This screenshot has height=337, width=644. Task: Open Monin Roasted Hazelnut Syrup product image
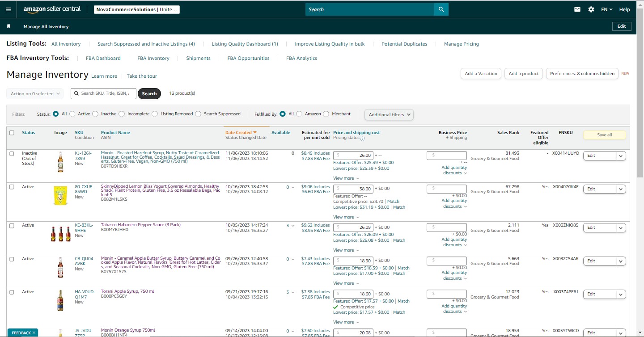pyautogui.click(x=60, y=162)
